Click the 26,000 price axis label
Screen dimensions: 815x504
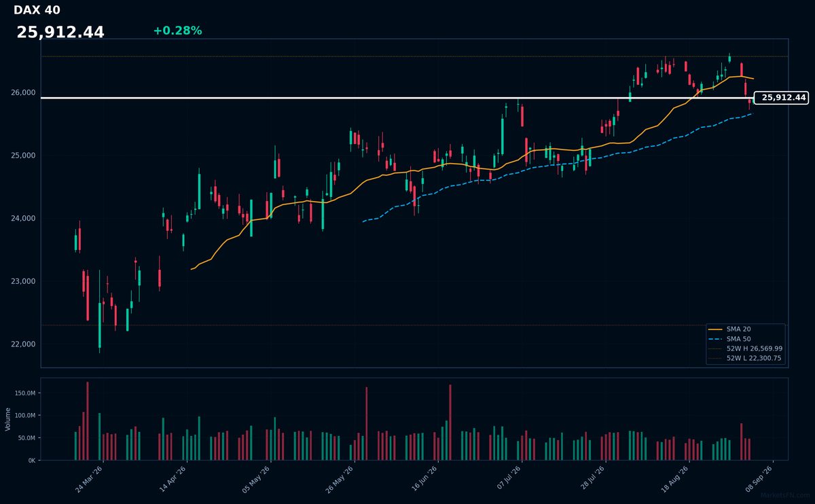pyautogui.click(x=23, y=93)
